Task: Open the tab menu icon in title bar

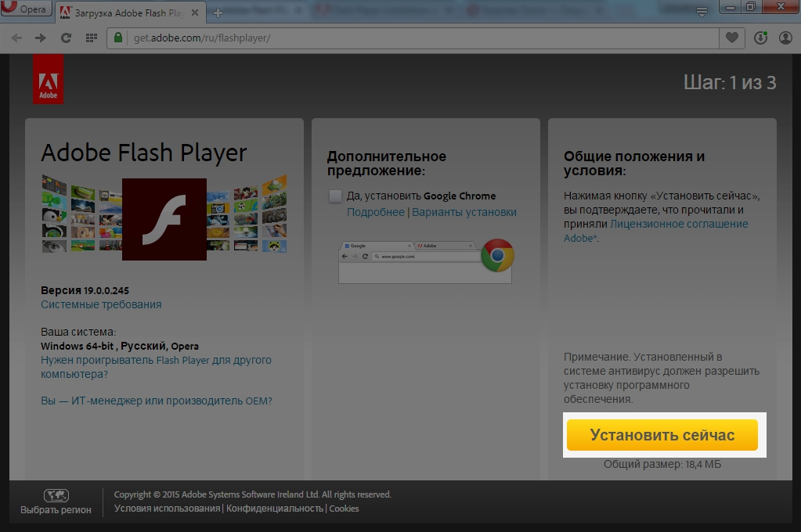Action: coord(702,13)
